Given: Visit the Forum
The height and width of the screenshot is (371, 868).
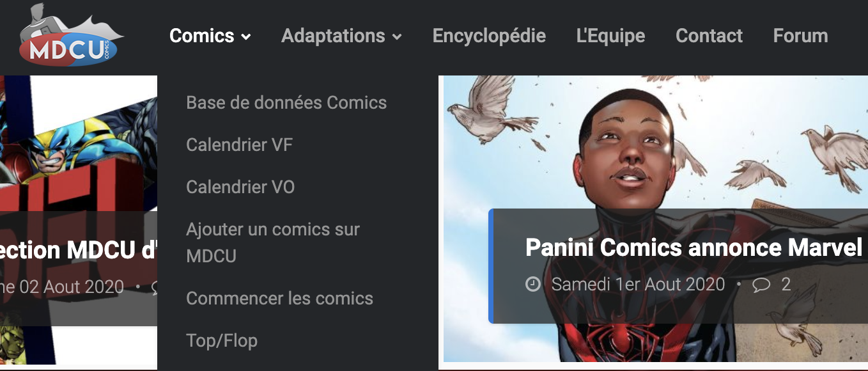Looking at the screenshot, I should pos(800,36).
